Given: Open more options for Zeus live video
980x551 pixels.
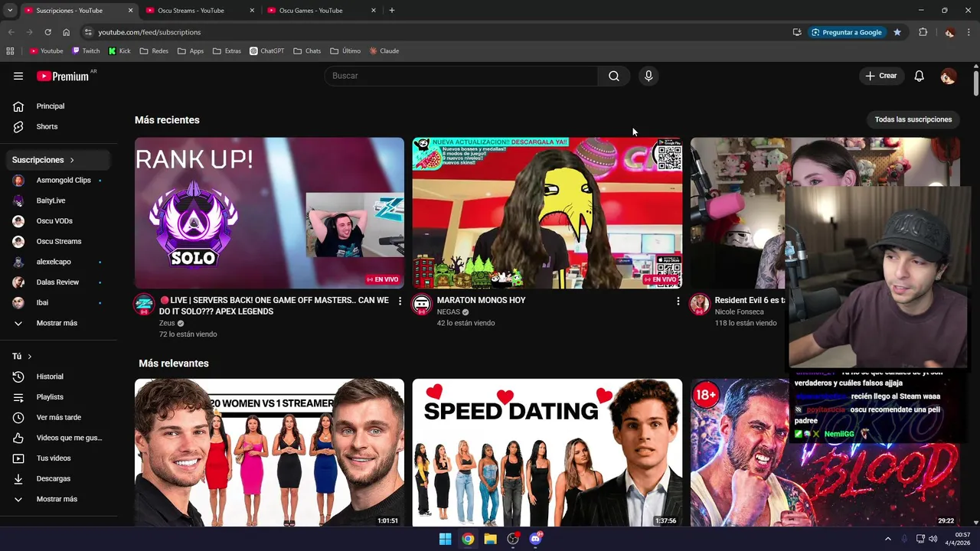Looking at the screenshot, I should pyautogui.click(x=400, y=301).
